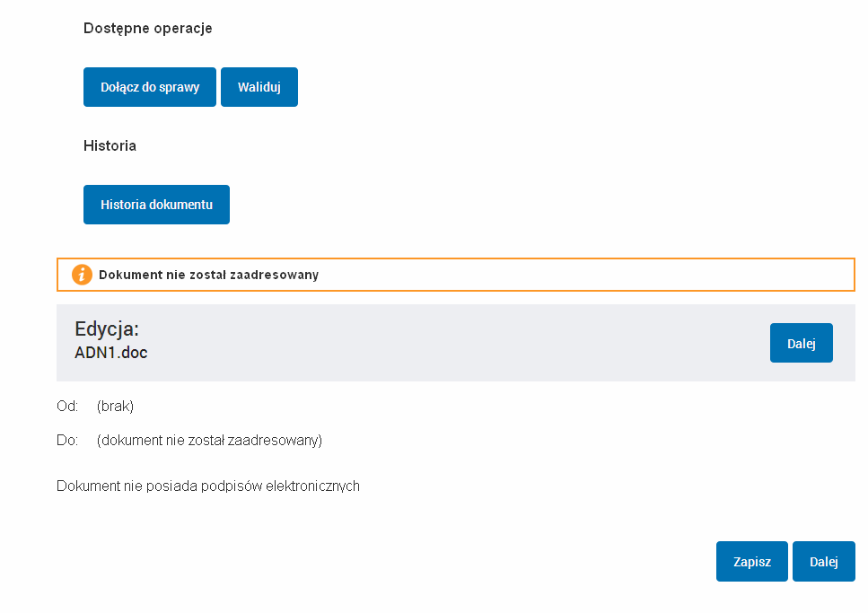868x613 pixels.
Task: Select the ADN1.doc file name
Action: (x=111, y=353)
